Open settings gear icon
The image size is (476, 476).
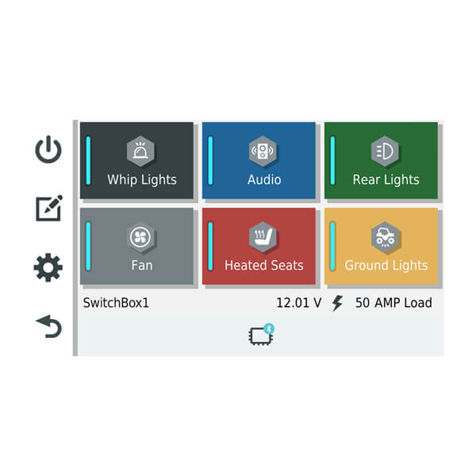[x=48, y=267]
